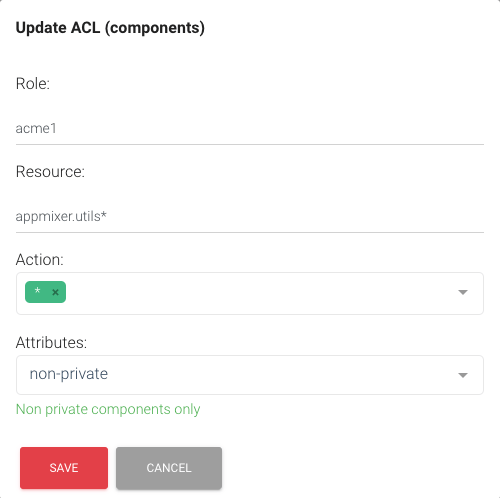Select the green asterisk action chip

[45, 292]
